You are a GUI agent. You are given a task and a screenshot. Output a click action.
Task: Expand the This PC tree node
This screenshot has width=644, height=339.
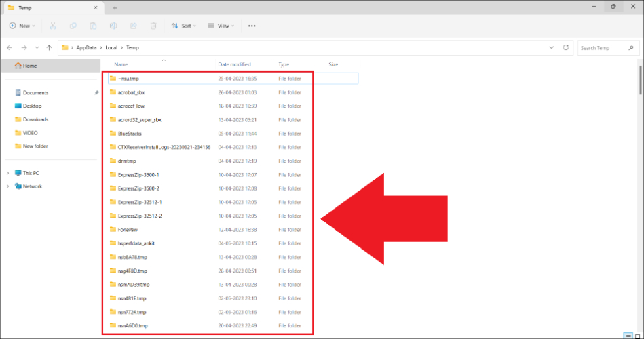click(x=7, y=173)
